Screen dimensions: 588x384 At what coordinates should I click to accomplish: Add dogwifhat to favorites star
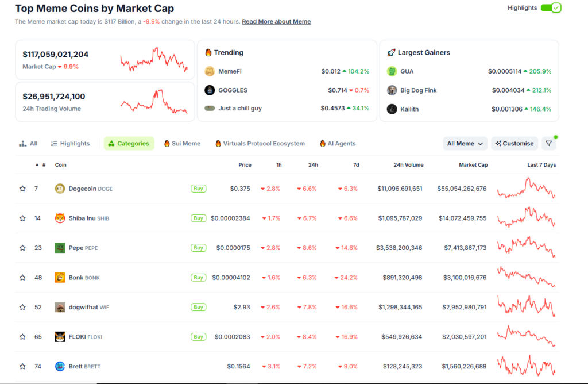coord(22,307)
